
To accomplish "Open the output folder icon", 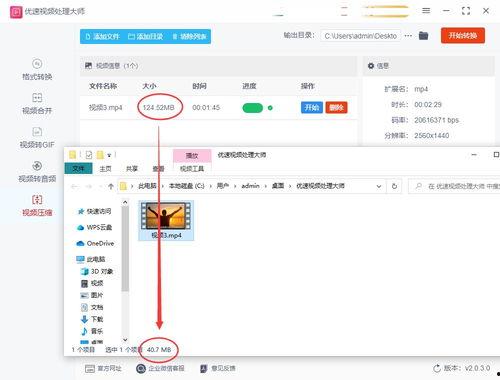I will [423, 35].
